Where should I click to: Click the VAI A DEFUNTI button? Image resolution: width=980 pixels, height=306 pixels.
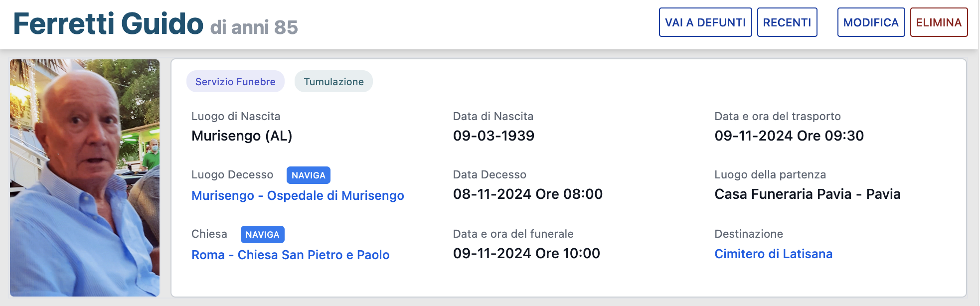pyautogui.click(x=705, y=22)
